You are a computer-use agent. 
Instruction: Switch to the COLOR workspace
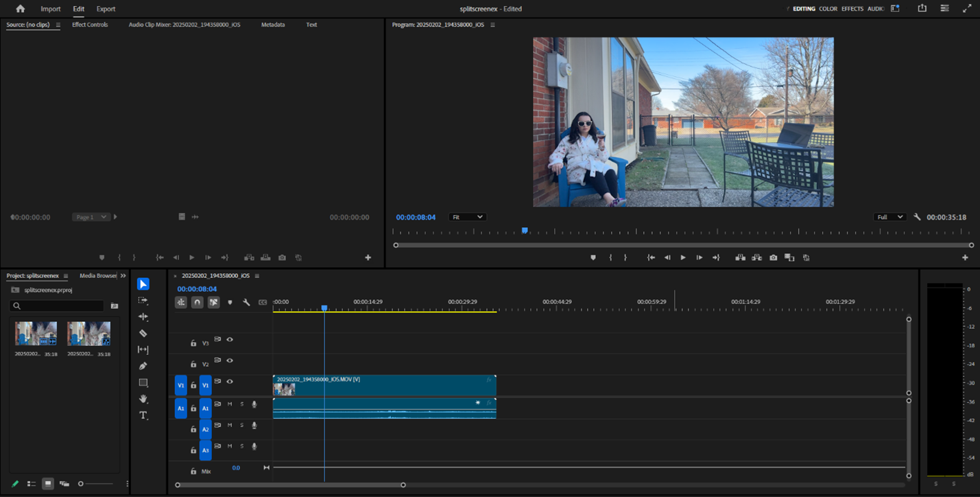pos(828,9)
